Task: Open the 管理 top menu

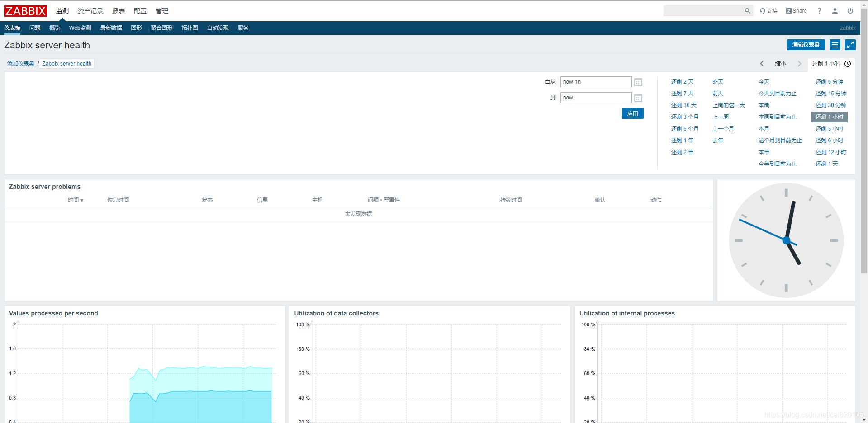Action: pos(162,11)
